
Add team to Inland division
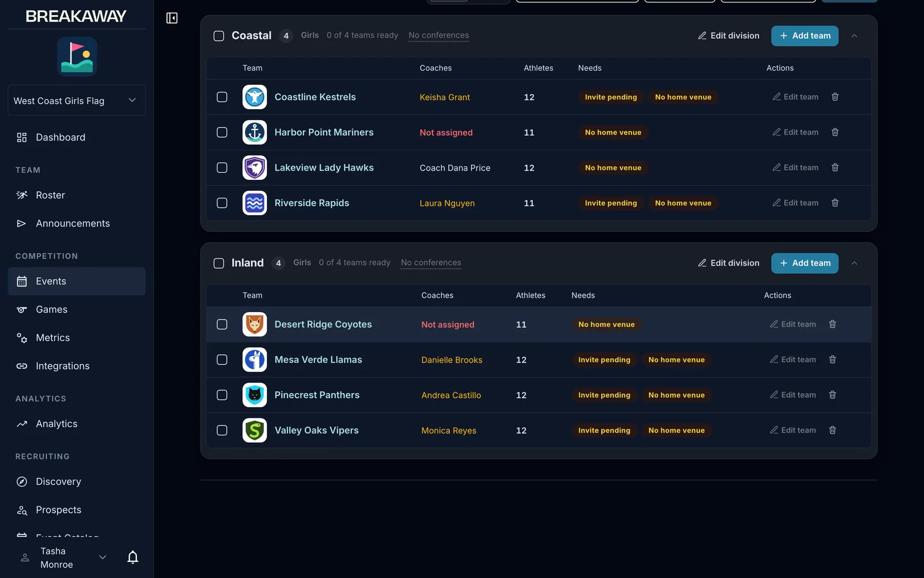pos(804,263)
